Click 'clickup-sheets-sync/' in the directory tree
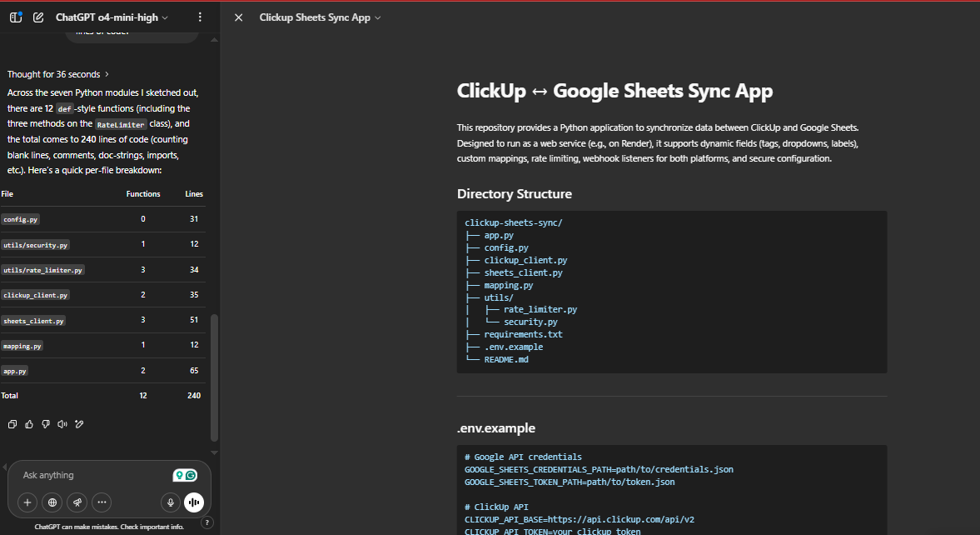Image resolution: width=980 pixels, height=535 pixels. pyautogui.click(x=513, y=222)
